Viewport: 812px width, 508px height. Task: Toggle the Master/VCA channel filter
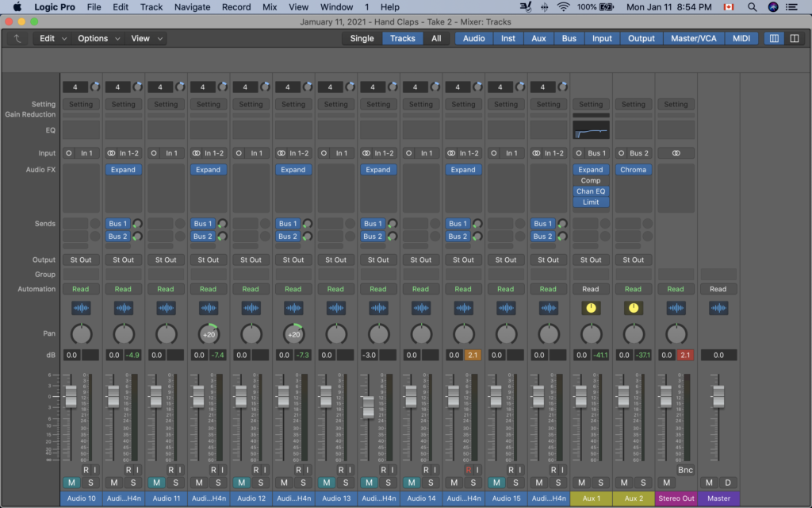coord(693,38)
